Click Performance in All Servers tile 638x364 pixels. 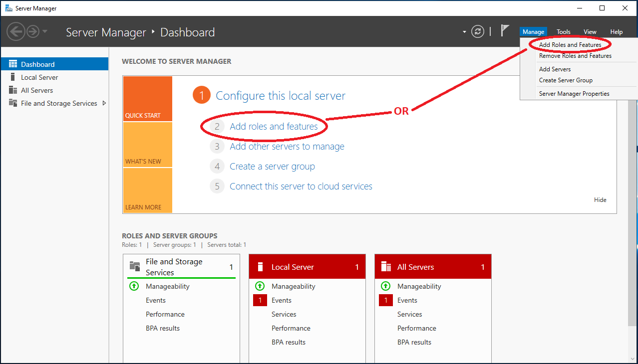click(417, 328)
